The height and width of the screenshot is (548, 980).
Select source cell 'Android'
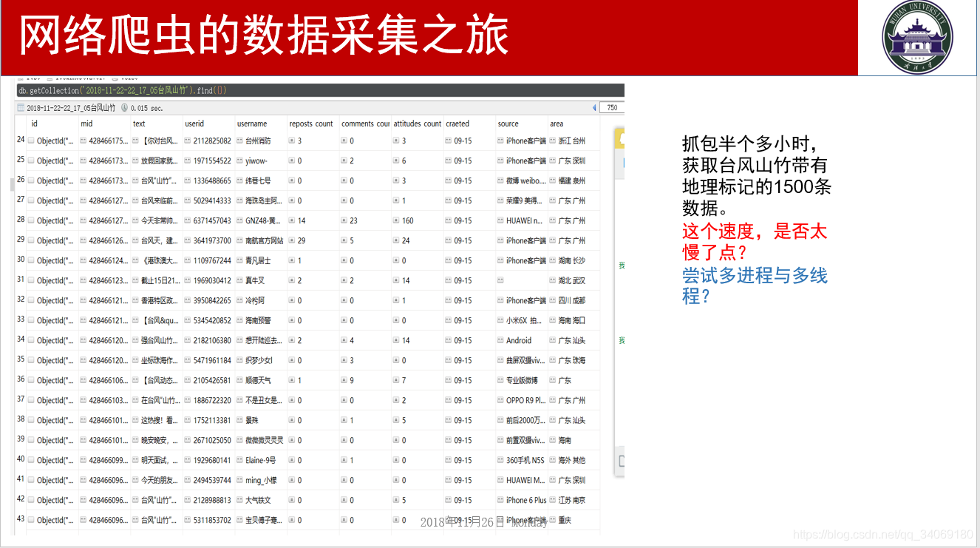click(519, 340)
